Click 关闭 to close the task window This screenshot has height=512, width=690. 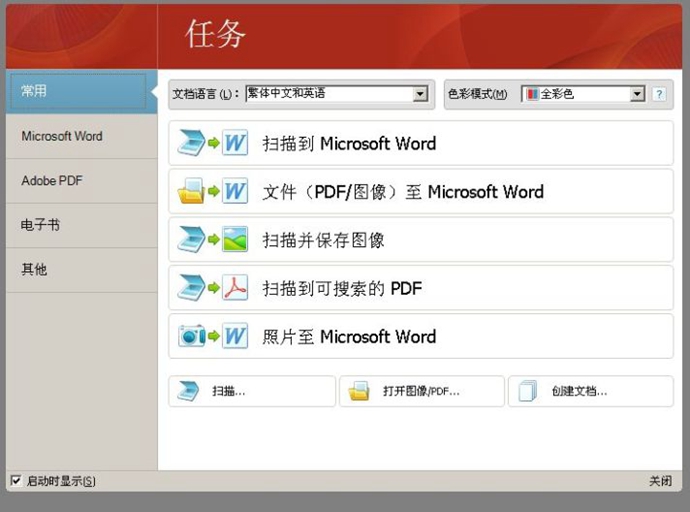pos(661,481)
